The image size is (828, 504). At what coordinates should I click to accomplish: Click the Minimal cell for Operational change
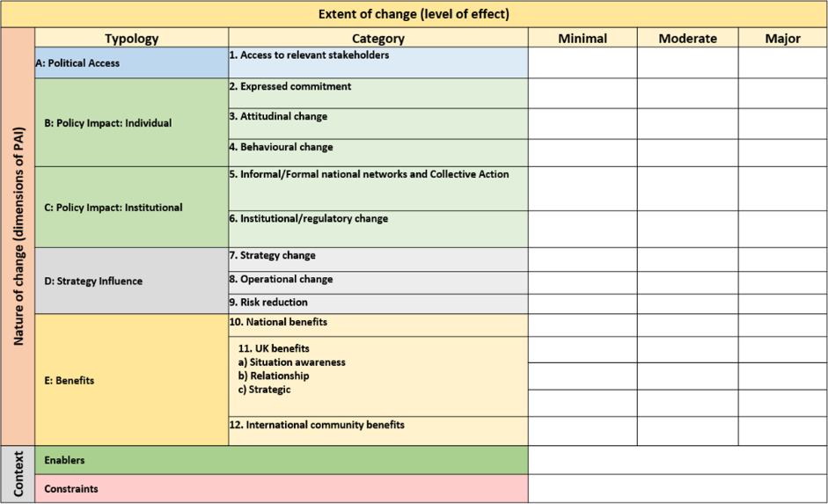[x=583, y=283]
